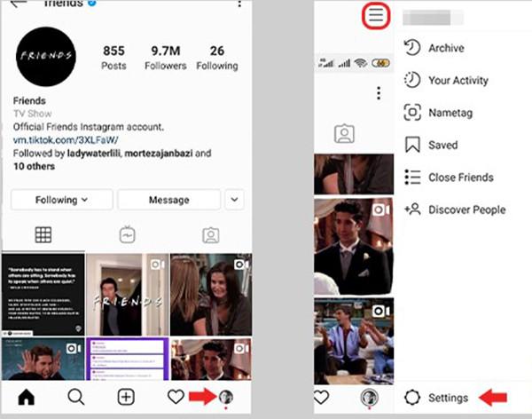This screenshot has width=532, height=419.
Task: Open the 9.7M Followers list
Action: pyautogui.click(x=166, y=58)
